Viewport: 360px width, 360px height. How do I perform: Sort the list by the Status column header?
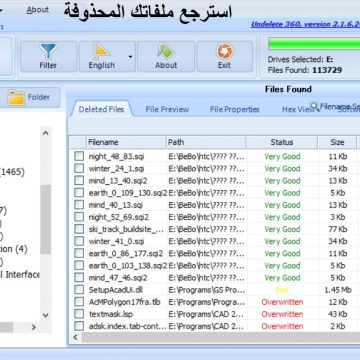(x=282, y=142)
